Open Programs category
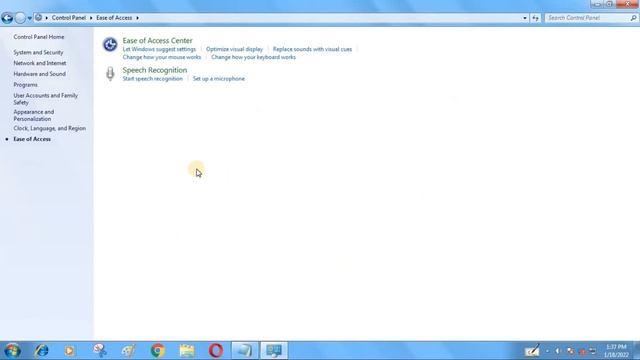 25,85
